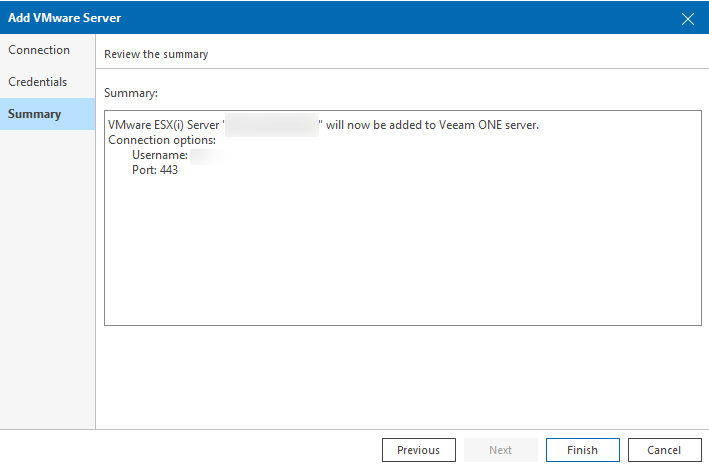Cancel the wizard

click(x=664, y=450)
